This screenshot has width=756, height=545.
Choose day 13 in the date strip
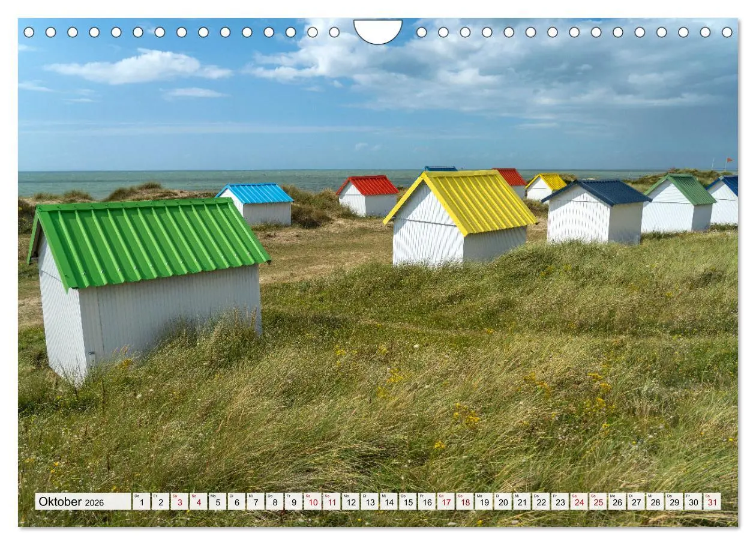[x=370, y=502]
